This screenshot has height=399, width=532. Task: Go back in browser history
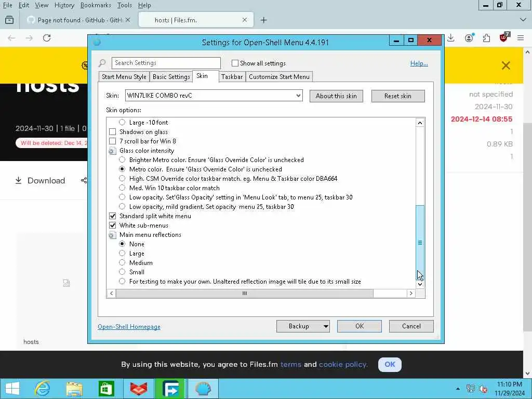click(x=11, y=37)
